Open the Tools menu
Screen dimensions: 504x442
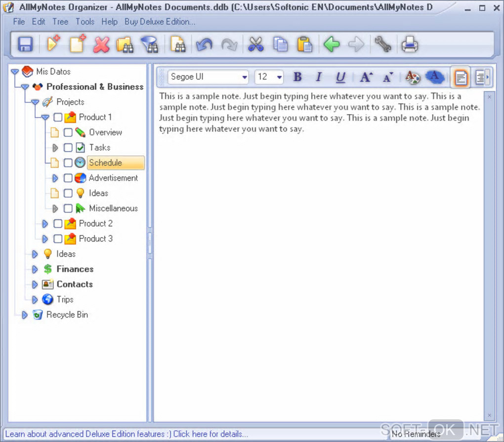tap(85, 22)
